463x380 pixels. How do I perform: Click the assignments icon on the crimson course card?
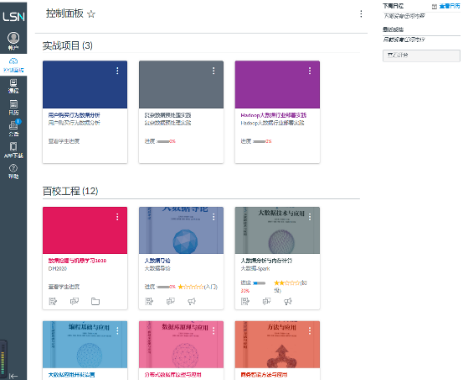tap(53, 301)
